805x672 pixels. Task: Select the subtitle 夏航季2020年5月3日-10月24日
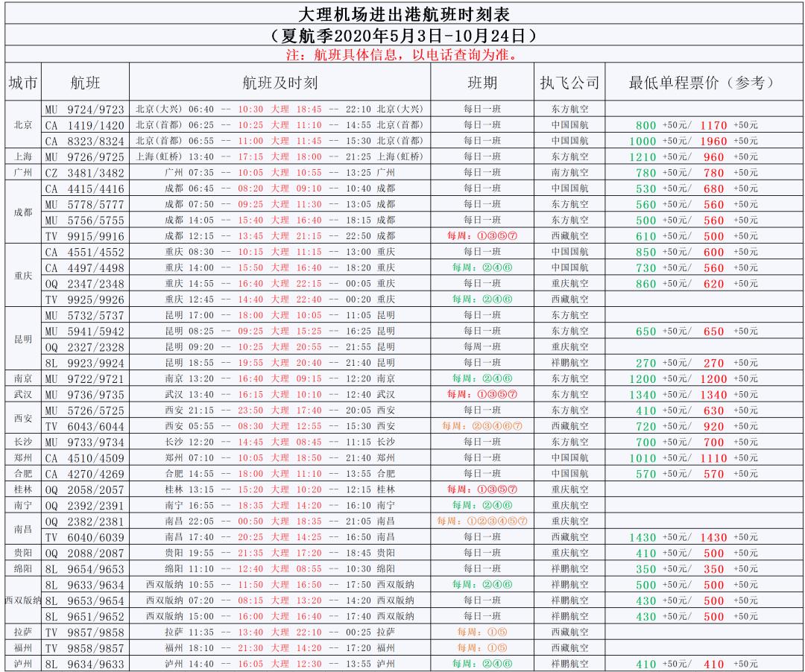coord(402,35)
